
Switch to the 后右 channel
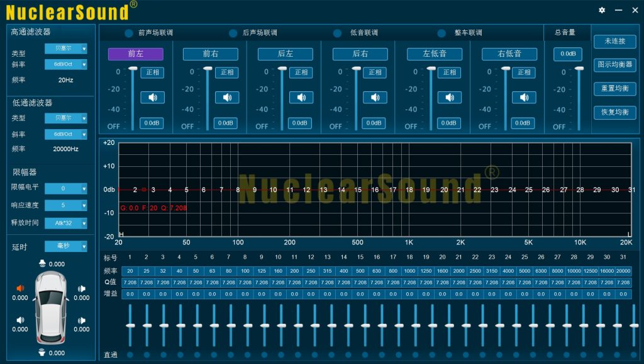[x=360, y=54]
